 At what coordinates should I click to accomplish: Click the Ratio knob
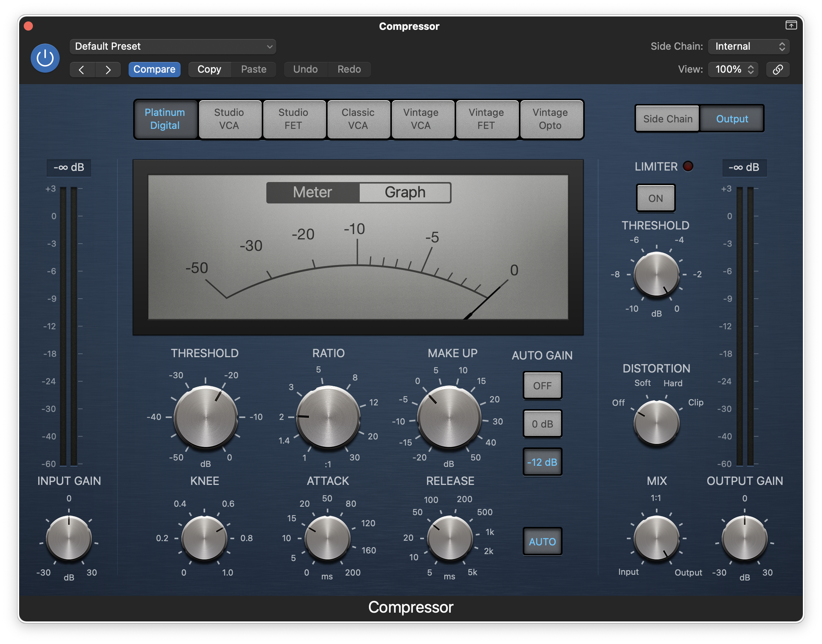click(x=328, y=417)
